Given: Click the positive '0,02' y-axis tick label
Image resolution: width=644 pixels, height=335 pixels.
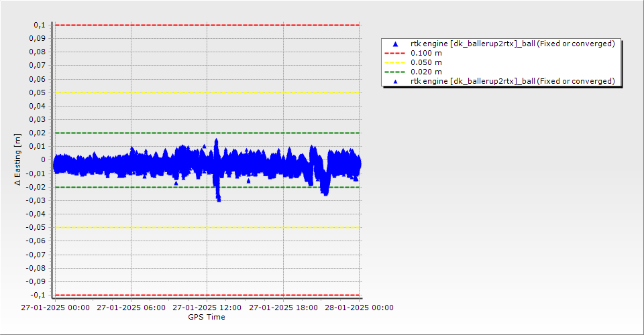Looking at the screenshot, I should point(38,133).
